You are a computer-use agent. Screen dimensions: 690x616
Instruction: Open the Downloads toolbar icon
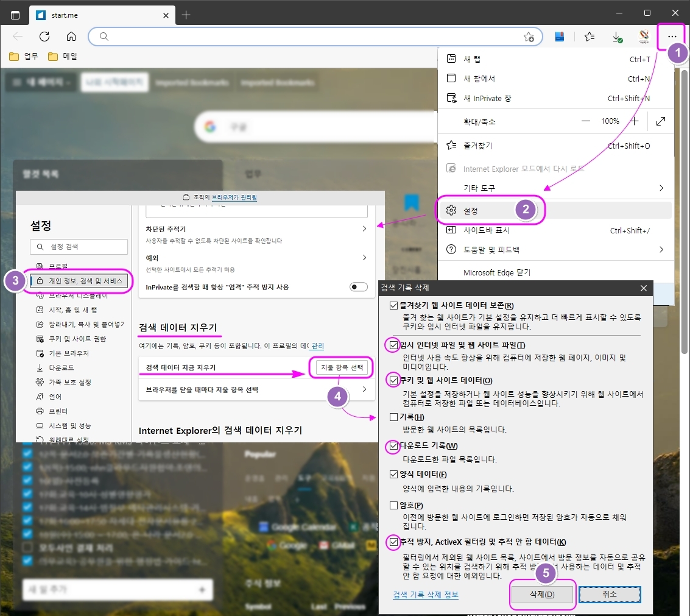pyautogui.click(x=618, y=37)
